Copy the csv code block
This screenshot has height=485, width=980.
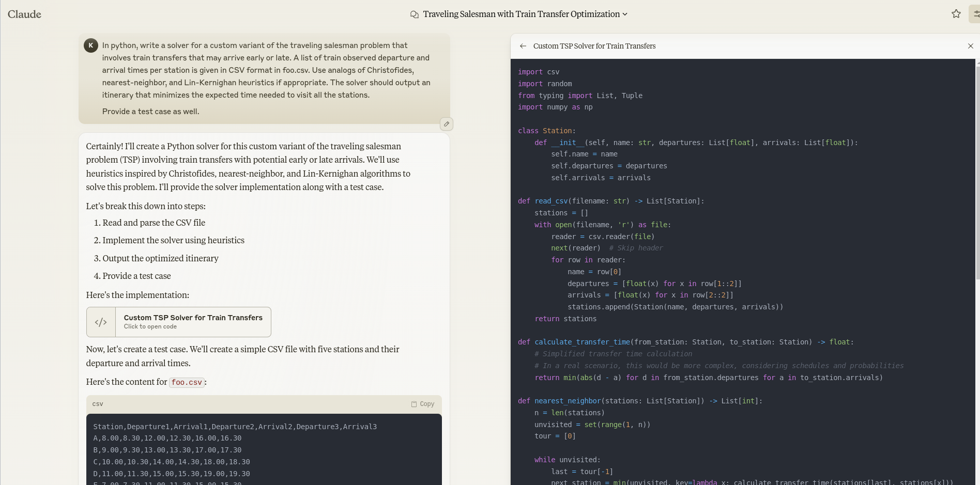(x=423, y=404)
